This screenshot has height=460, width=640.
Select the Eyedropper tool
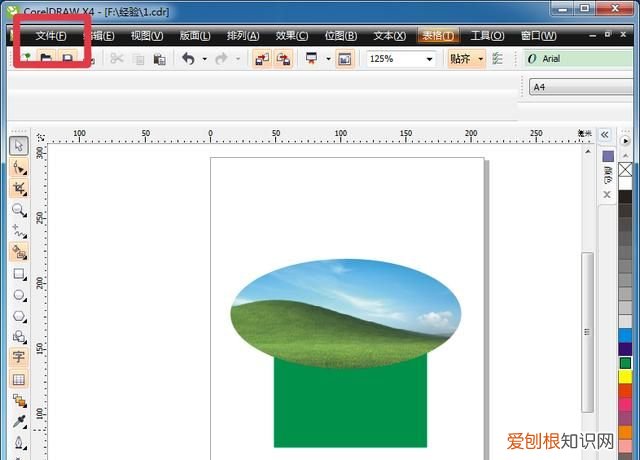point(19,421)
